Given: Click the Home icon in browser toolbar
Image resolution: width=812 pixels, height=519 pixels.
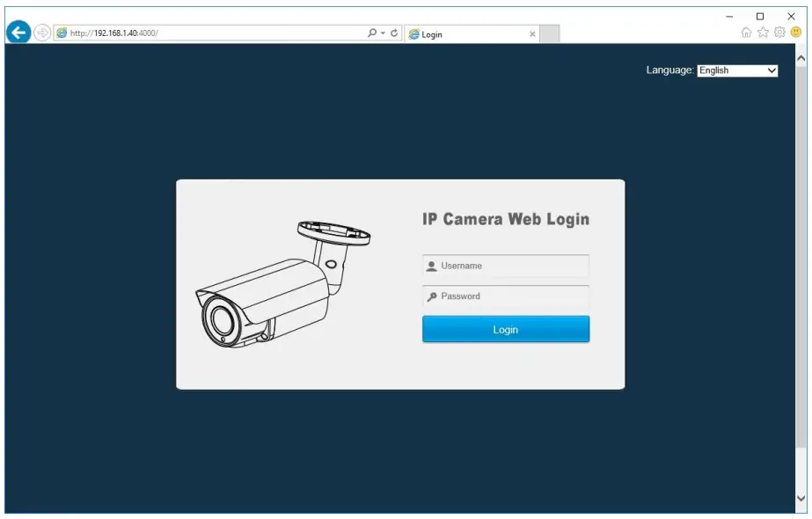Looking at the screenshot, I should click(746, 33).
